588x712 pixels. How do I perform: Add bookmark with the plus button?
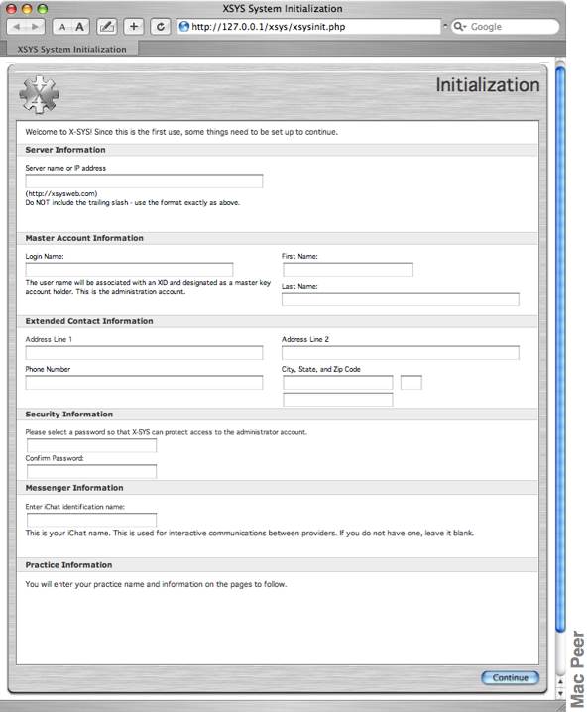point(134,27)
